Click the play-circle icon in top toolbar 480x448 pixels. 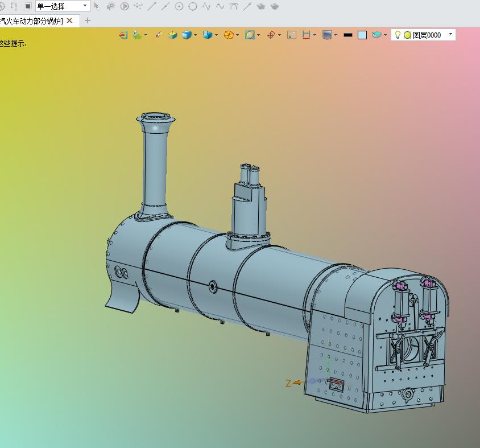(125, 6)
